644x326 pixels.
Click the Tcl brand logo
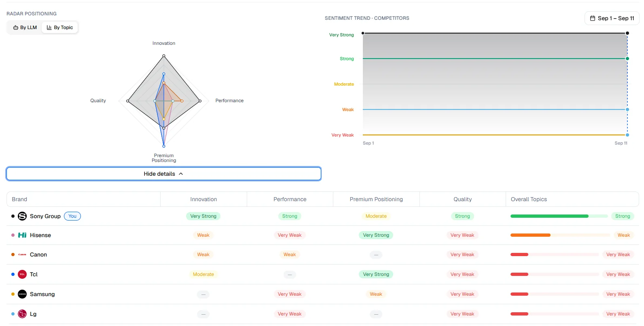pos(22,274)
